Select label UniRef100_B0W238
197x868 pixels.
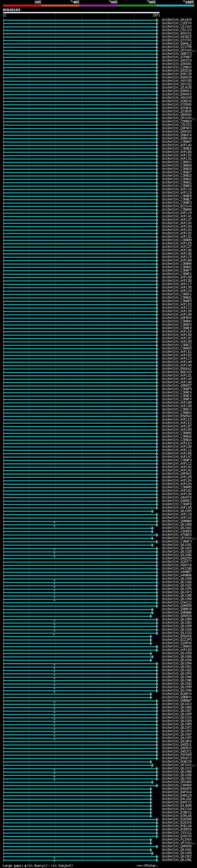(177, 762)
